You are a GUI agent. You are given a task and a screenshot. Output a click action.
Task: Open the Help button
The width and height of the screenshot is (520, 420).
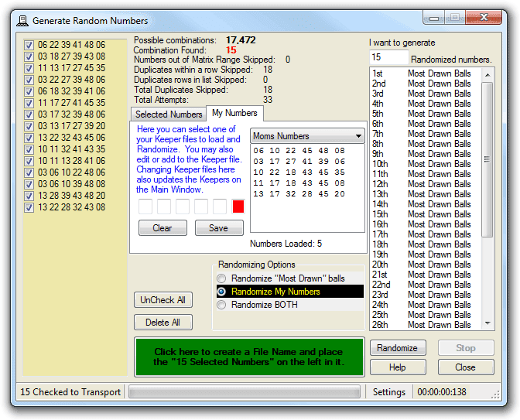[398, 367]
